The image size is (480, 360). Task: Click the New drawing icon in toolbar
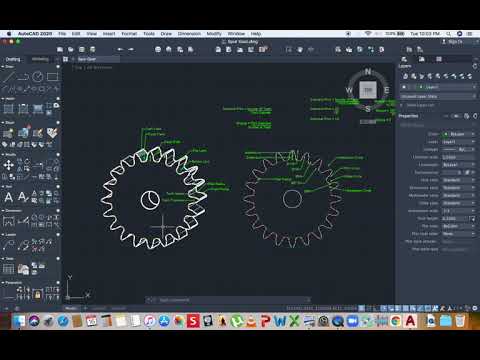(60, 49)
